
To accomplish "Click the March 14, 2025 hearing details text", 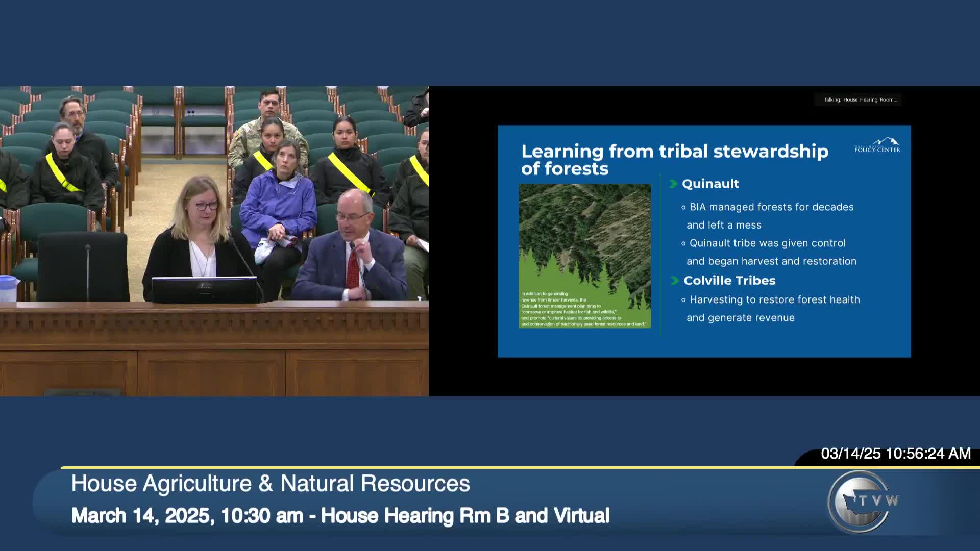I will pyautogui.click(x=340, y=515).
